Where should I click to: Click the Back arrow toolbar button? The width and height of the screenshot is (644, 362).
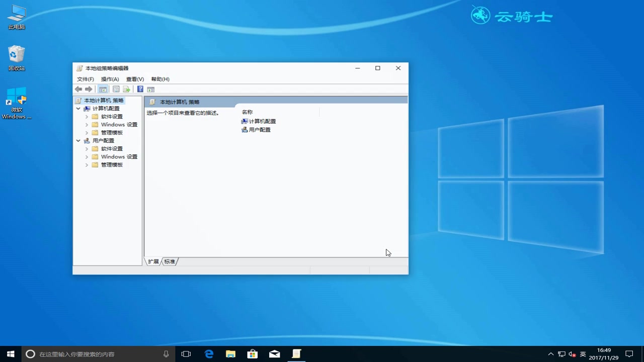pos(78,89)
